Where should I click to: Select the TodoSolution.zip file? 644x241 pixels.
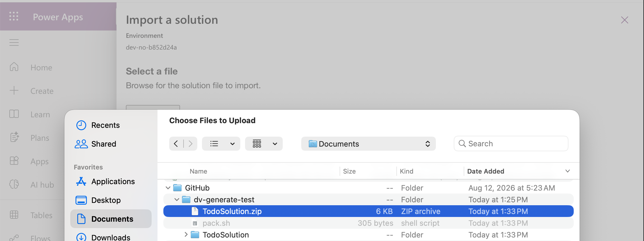[x=369, y=211]
